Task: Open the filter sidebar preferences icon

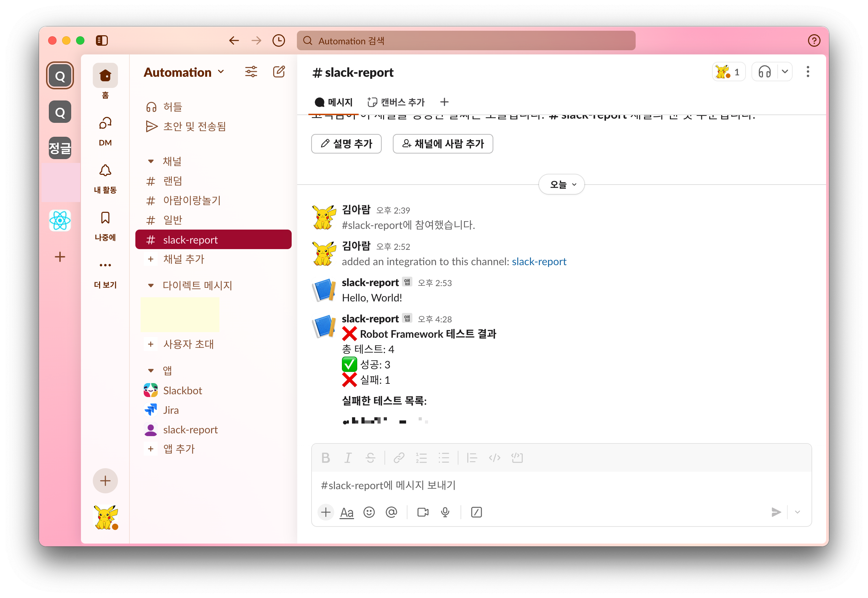Action: click(251, 72)
